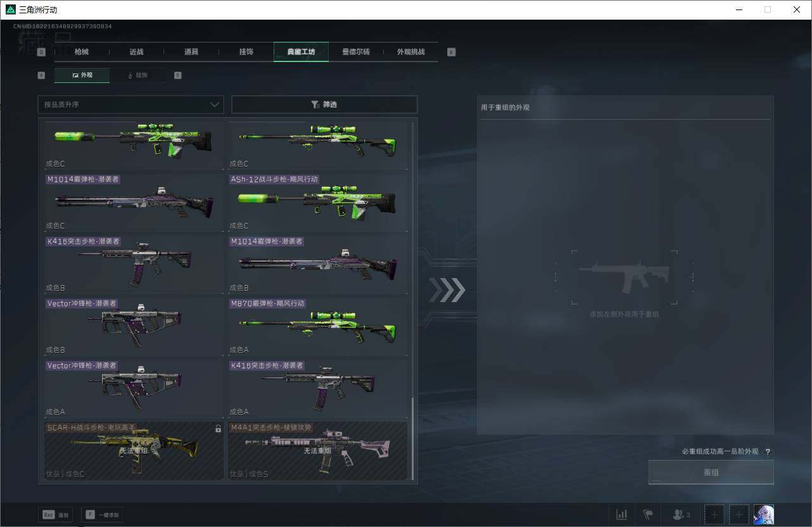Open the 筛选 filter button

pos(324,105)
